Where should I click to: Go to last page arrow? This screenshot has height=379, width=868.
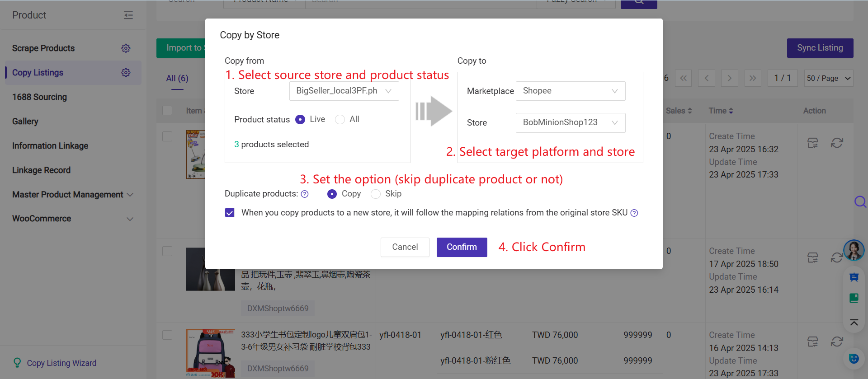click(x=753, y=78)
